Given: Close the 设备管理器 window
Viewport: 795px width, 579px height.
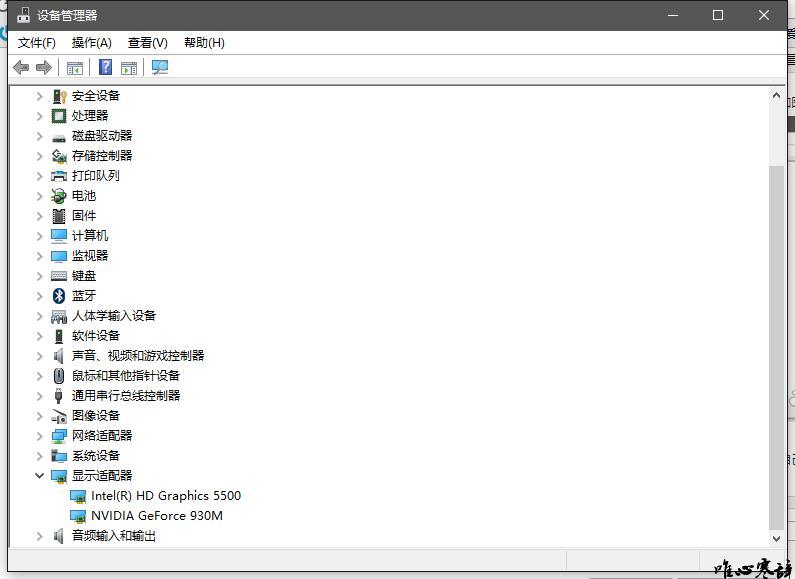Looking at the screenshot, I should pyautogui.click(x=764, y=15).
